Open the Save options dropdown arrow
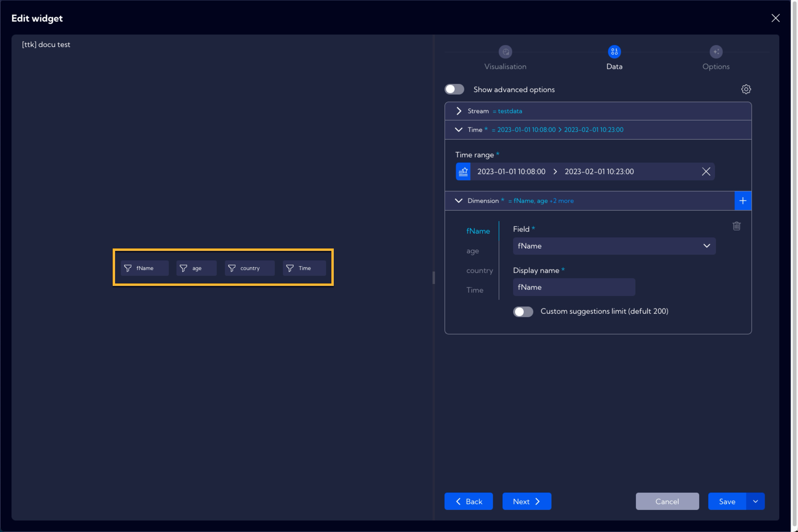Screen dimensions: 798x532 755,502
